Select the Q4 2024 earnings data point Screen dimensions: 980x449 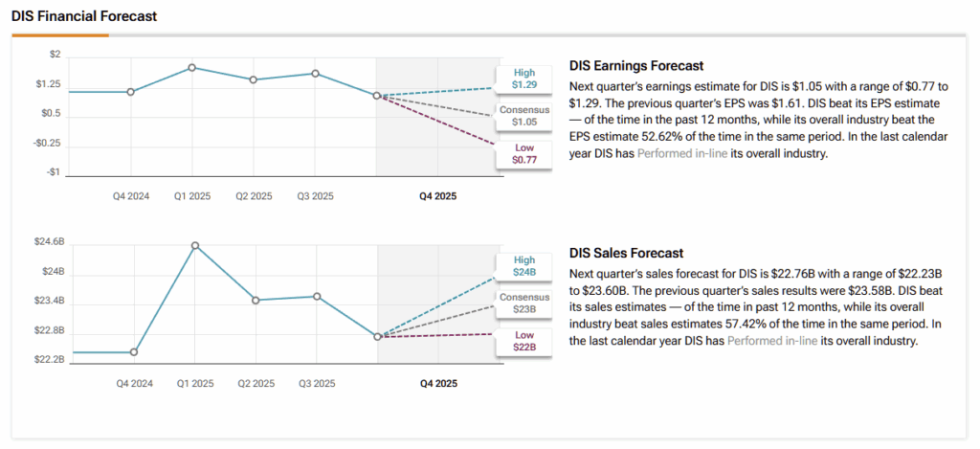click(131, 92)
